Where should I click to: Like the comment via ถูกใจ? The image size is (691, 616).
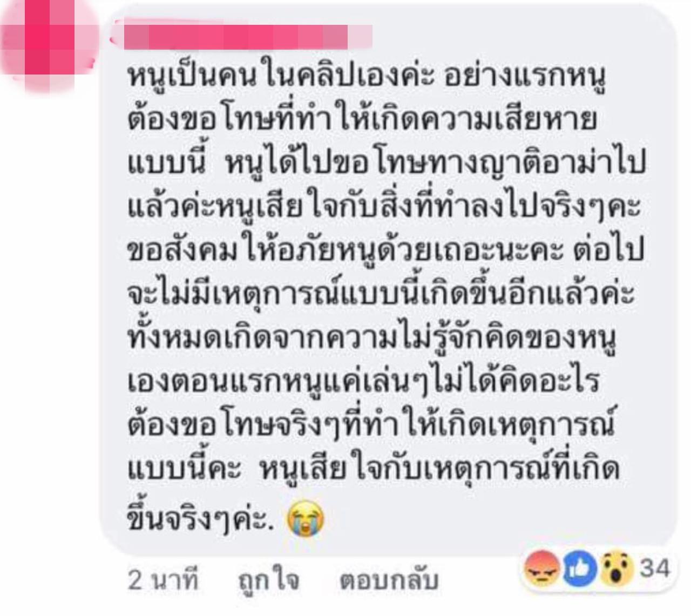coord(268,581)
